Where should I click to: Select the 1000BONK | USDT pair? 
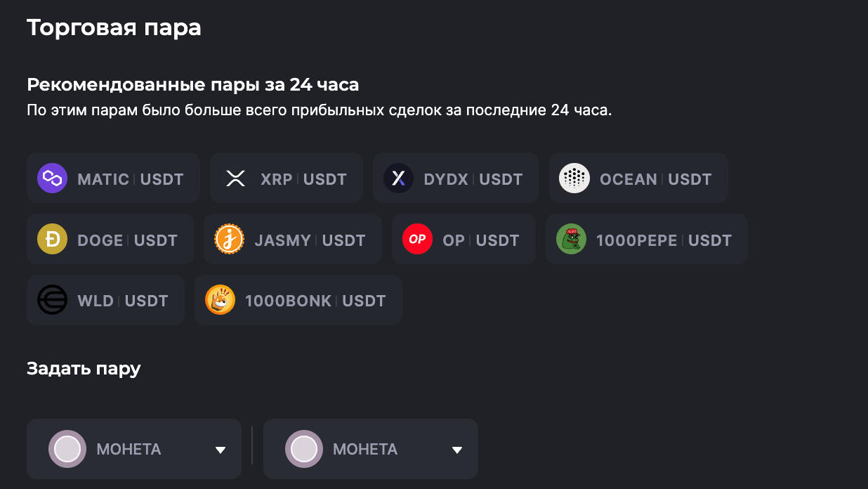298,300
